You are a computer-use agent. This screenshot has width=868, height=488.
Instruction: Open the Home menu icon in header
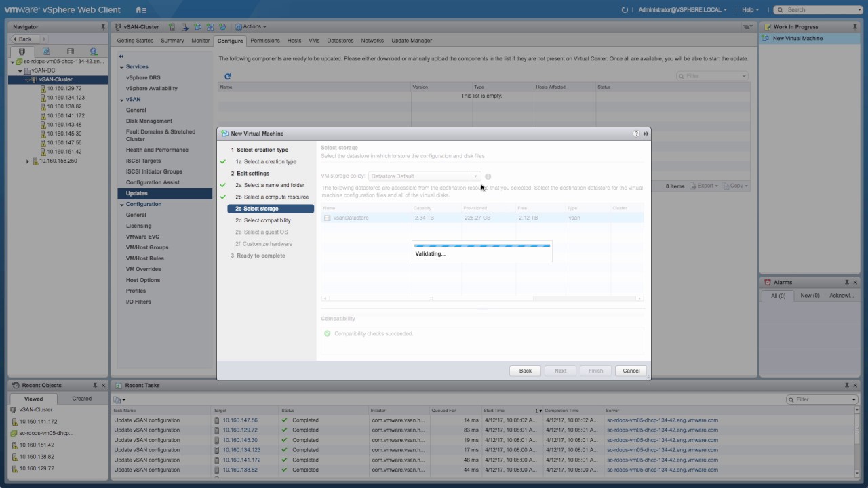(140, 9)
